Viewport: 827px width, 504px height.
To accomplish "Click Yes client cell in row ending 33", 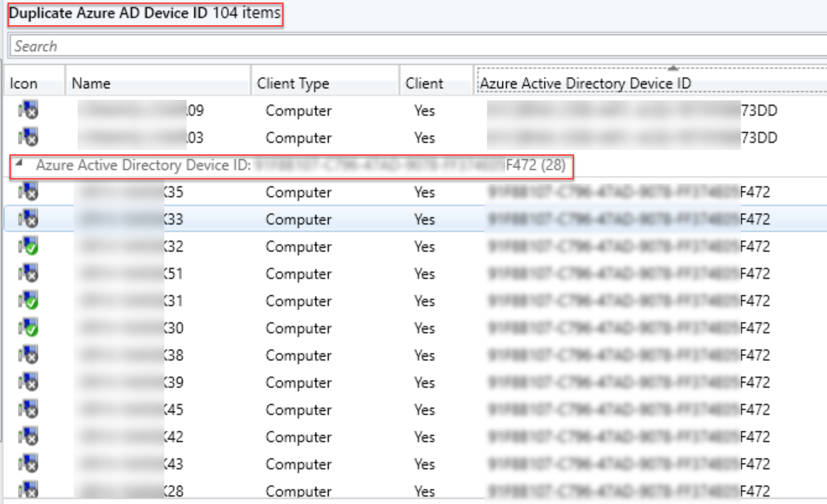I will (x=425, y=219).
